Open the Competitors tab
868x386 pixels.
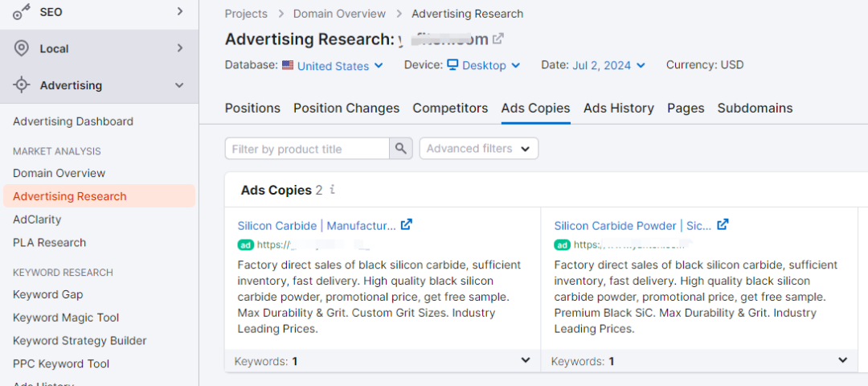coord(450,108)
